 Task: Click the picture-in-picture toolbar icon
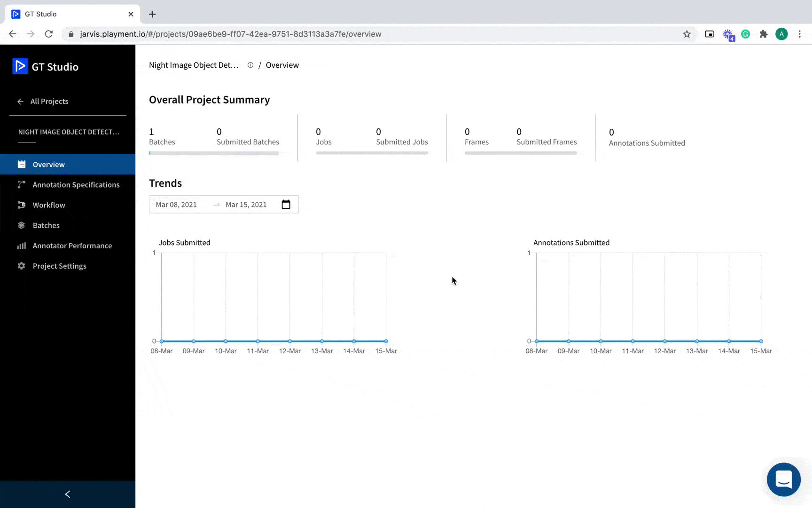(710, 34)
